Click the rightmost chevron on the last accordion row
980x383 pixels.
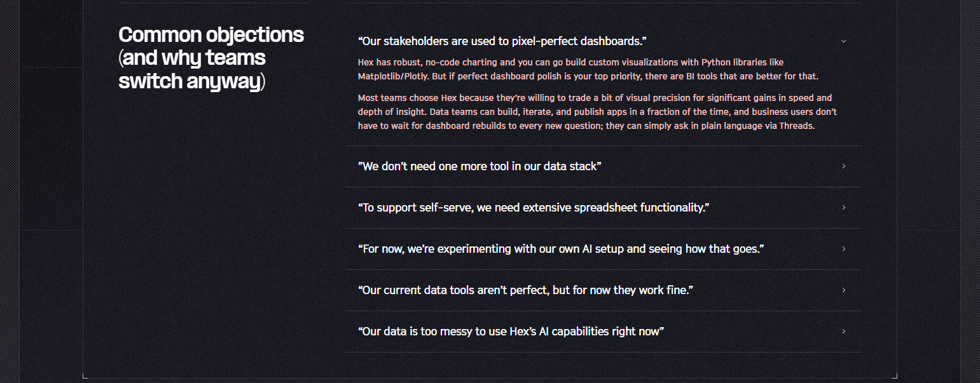(844, 331)
